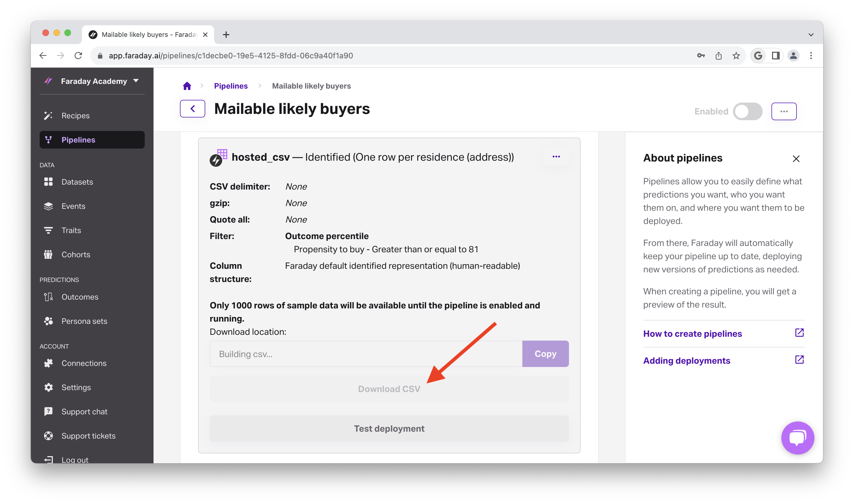Image resolution: width=854 pixels, height=504 pixels.
Task: Open browser side panel icon
Action: point(776,56)
